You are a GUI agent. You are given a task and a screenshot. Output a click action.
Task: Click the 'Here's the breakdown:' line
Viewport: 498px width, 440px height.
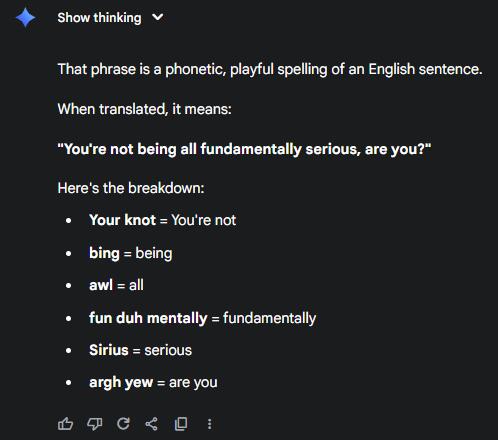[x=131, y=188]
